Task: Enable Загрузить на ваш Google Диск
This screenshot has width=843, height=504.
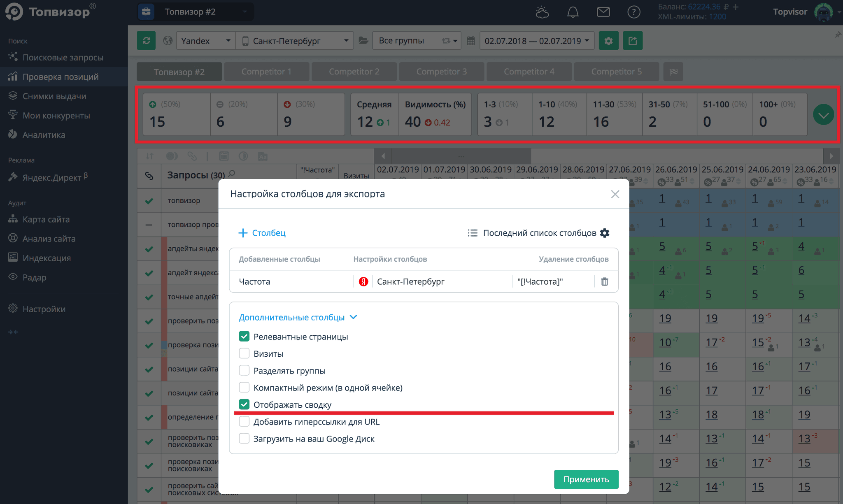Action: pos(244,439)
